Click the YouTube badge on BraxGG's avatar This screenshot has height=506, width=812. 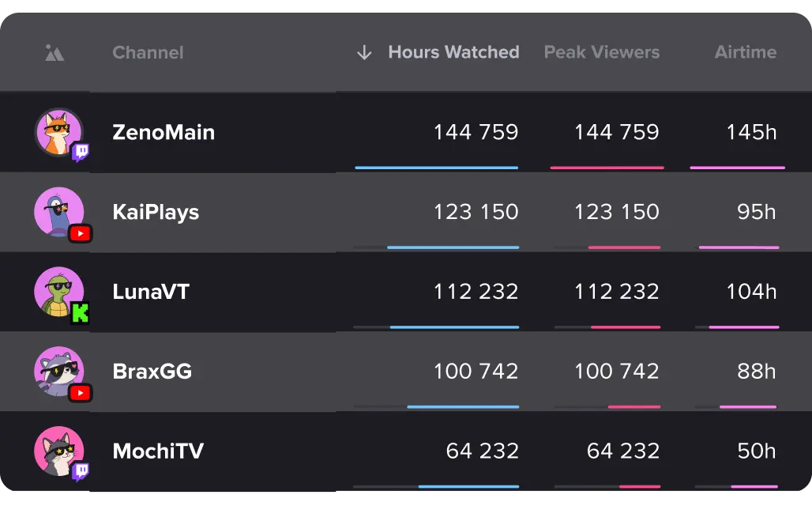coord(81,393)
